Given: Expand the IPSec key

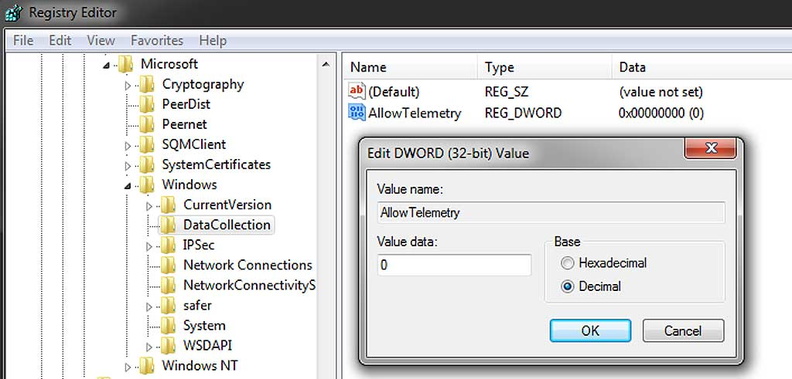Looking at the screenshot, I should tap(148, 247).
